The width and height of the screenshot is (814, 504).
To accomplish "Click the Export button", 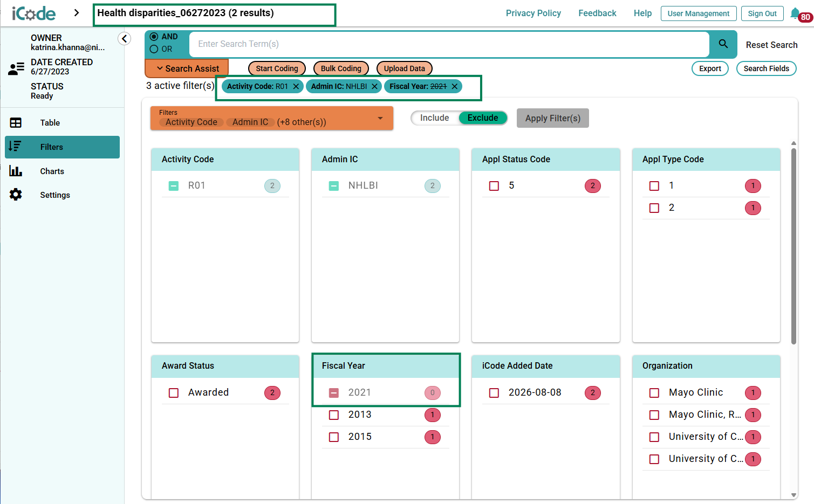I will tap(710, 68).
